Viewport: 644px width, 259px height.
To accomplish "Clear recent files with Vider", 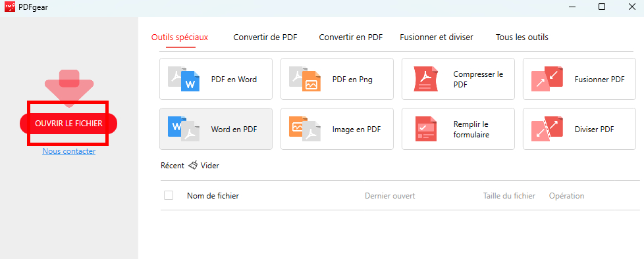I will point(209,166).
